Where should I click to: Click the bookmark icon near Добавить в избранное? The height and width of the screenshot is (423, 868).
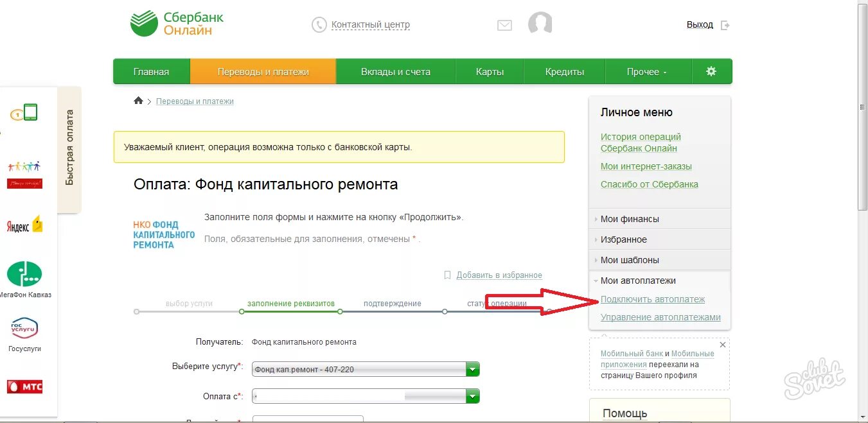[x=448, y=275]
